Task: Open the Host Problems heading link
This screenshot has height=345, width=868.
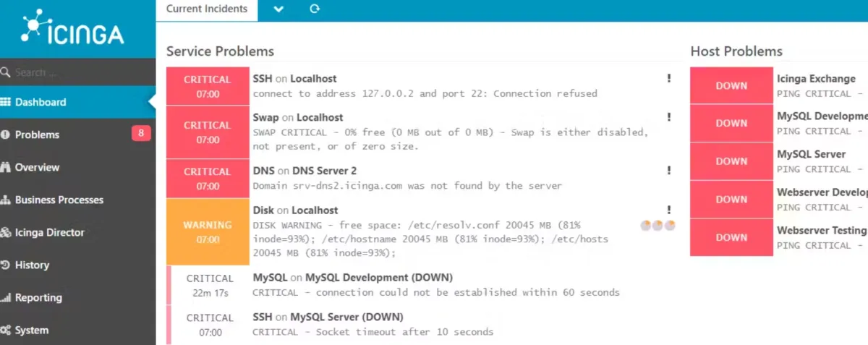Action: 736,51
